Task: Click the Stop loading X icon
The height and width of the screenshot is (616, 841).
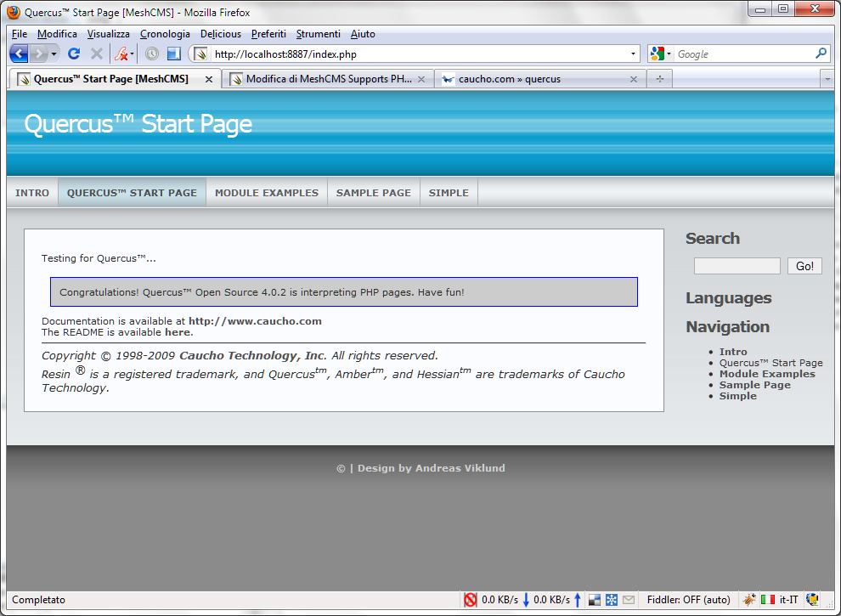Action: click(97, 54)
